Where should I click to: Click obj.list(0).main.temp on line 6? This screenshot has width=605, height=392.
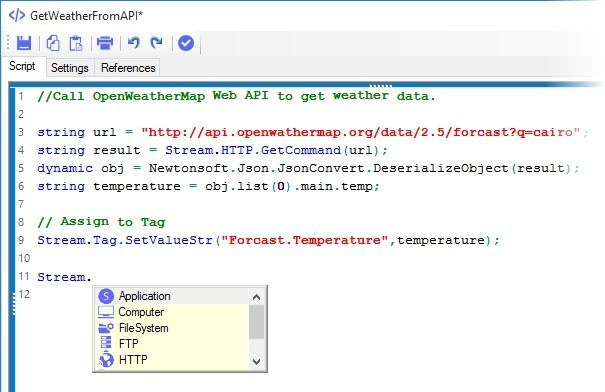[289, 186]
